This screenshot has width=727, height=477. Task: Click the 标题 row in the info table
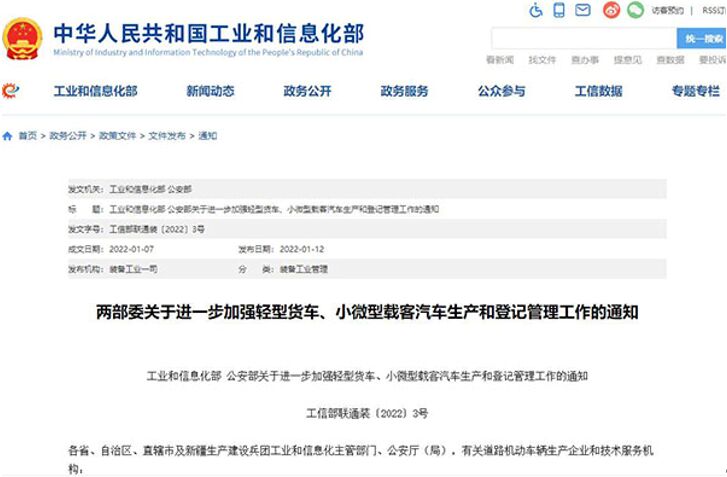(367, 209)
